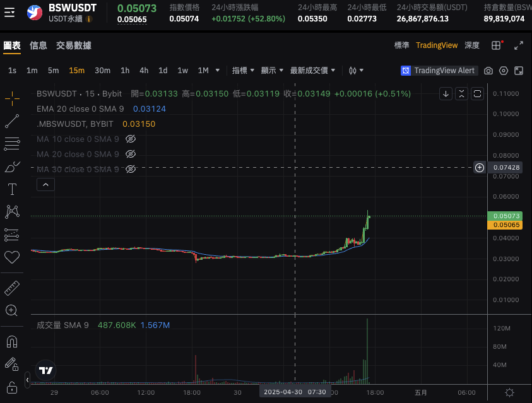Select the pattern drawing tool
The width and height of the screenshot is (532, 403).
12,211
